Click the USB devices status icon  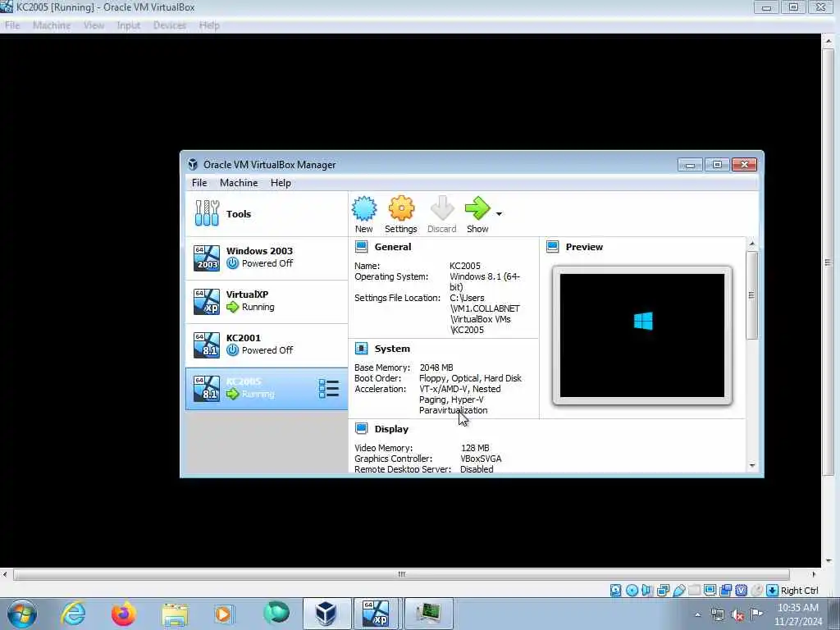click(x=678, y=591)
